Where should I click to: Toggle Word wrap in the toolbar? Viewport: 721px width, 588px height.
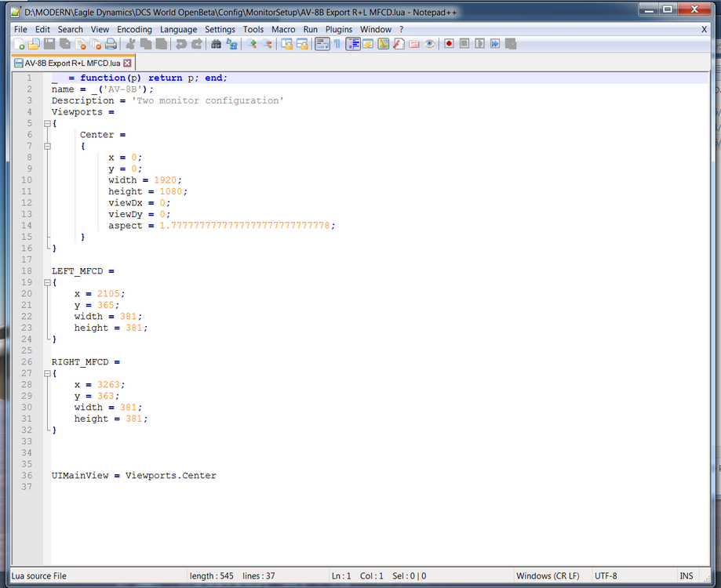(x=322, y=44)
